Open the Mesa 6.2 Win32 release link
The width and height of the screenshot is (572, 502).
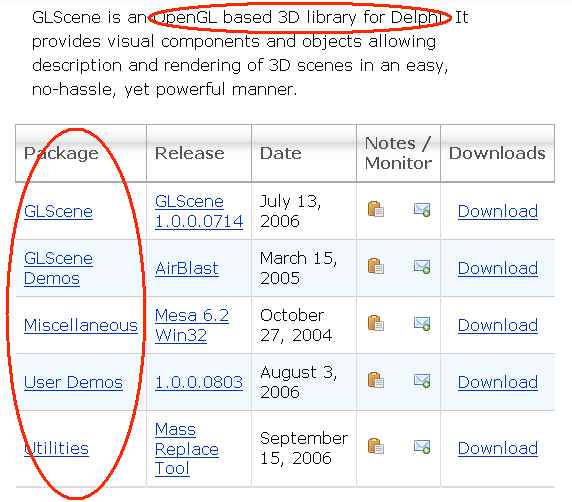click(192, 325)
